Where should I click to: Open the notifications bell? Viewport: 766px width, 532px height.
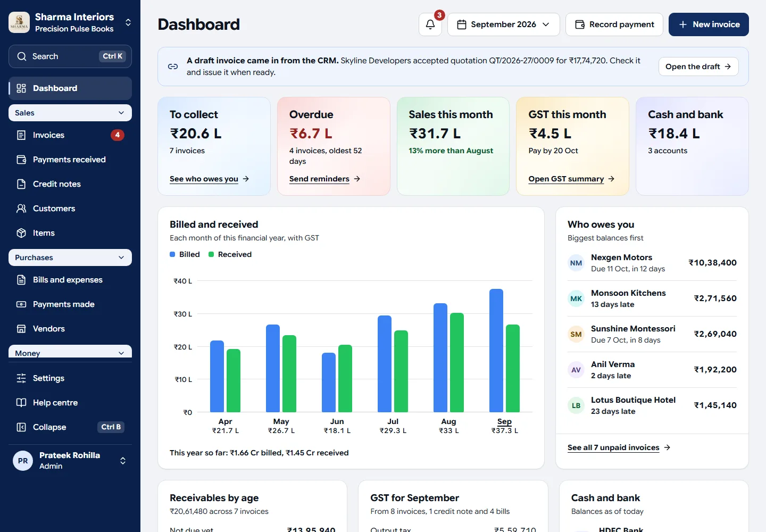click(430, 24)
